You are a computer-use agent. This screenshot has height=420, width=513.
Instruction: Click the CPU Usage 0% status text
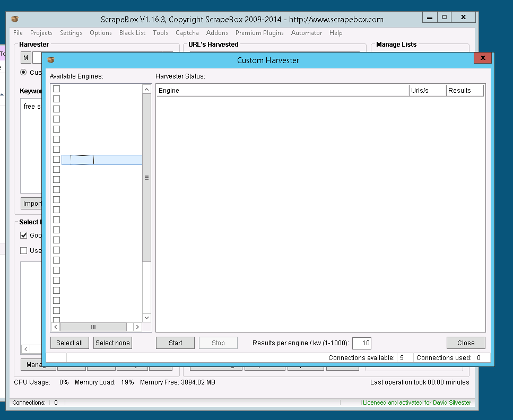41,382
